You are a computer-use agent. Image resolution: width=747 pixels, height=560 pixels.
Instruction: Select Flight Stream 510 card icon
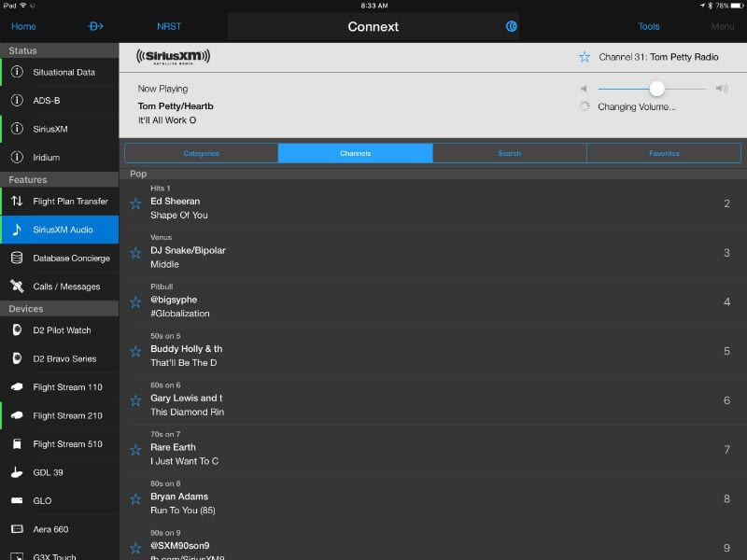[x=17, y=444]
